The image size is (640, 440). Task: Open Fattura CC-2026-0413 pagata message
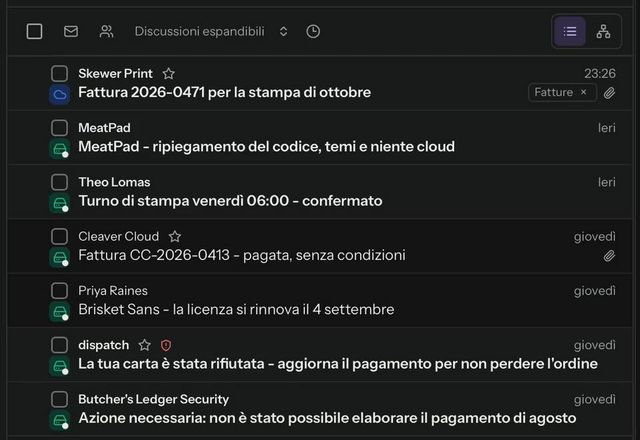click(x=242, y=255)
